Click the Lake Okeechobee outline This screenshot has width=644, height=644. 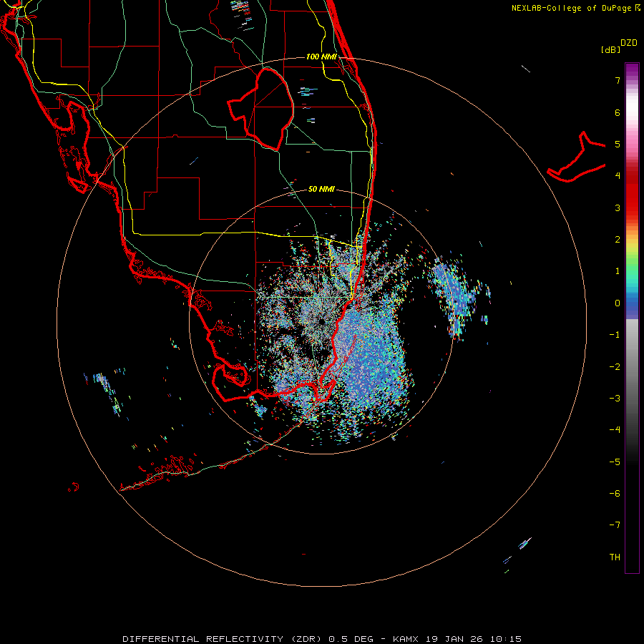point(261,109)
